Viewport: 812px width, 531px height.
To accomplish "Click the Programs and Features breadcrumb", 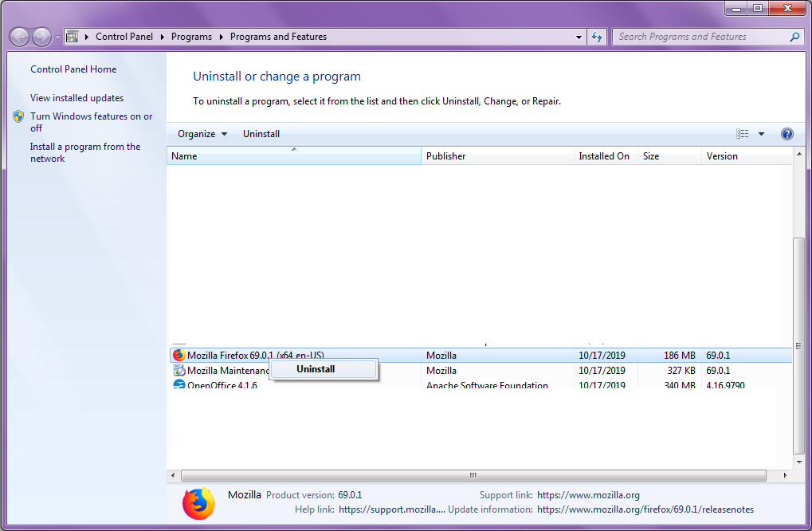I will [x=279, y=37].
